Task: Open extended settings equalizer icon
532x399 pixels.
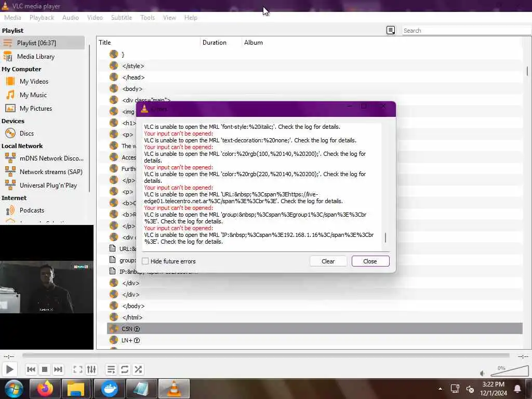Action: [91, 369]
